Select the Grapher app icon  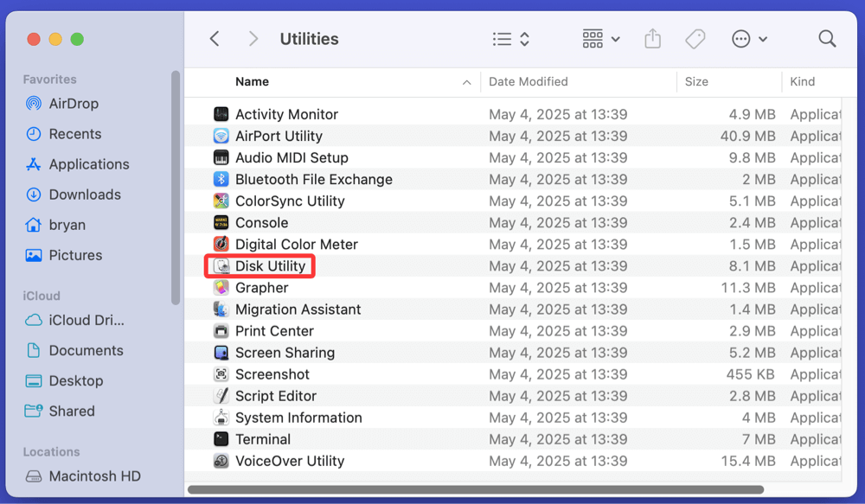[221, 288]
